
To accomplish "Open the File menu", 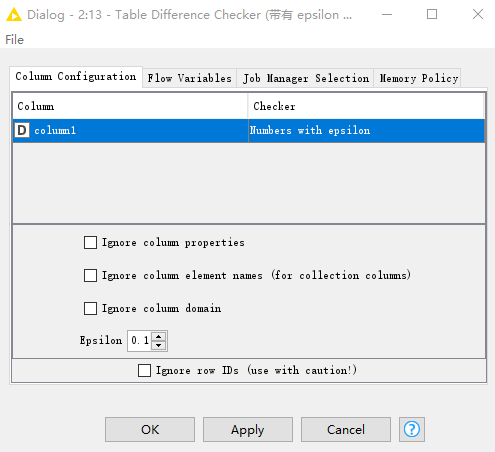I will pos(15,40).
